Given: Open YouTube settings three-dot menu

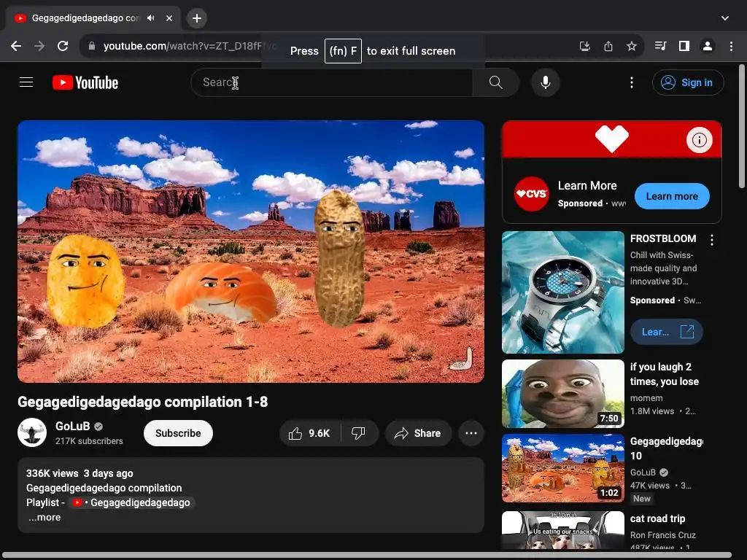Looking at the screenshot, I should (632, 82).
